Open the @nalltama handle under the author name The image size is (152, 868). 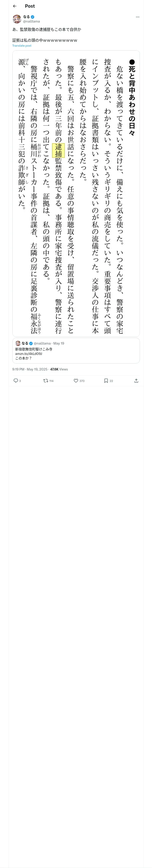point(31,21)
